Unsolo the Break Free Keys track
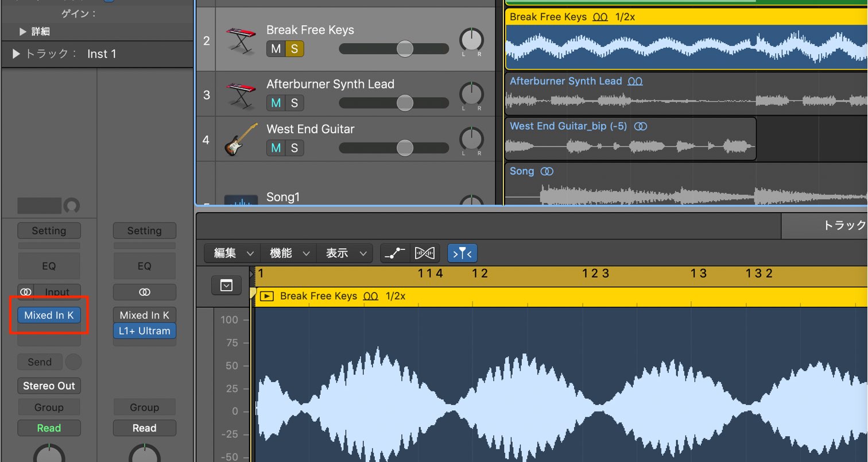This screenshot has height=462, width=868. 294,49
